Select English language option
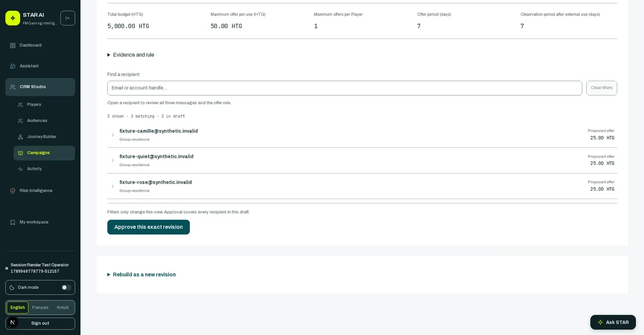The width and height of the screenshot is (644, 335). coord(18,308)
